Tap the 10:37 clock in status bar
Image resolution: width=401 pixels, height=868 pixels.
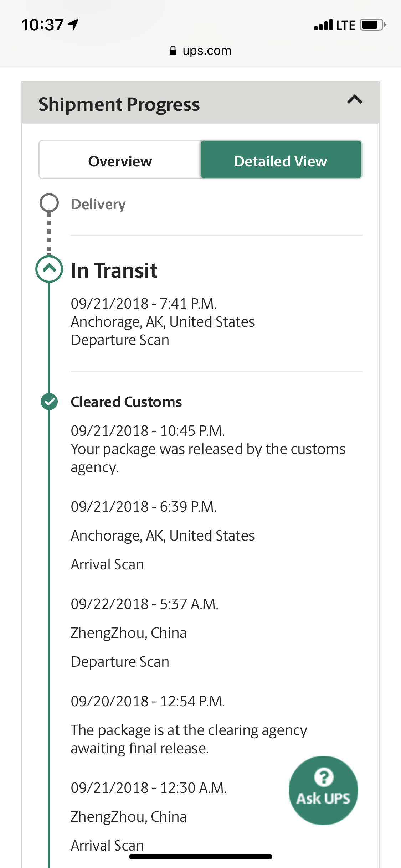click(x=42, y=25)
